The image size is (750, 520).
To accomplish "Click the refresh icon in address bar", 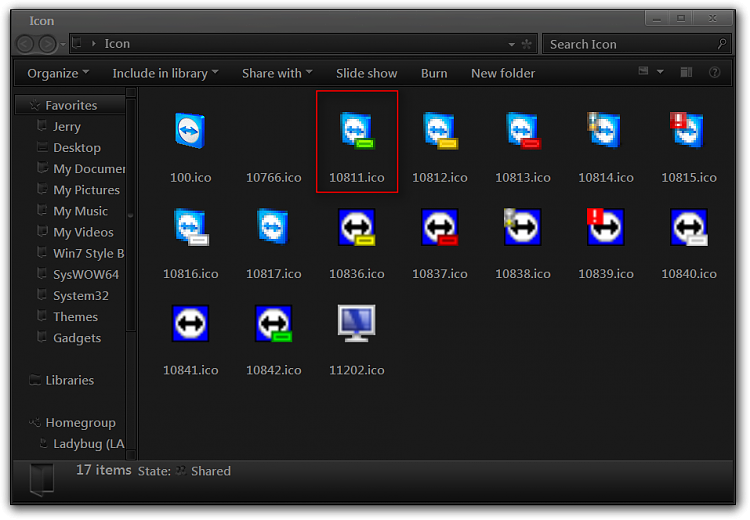I will (x=527, y=44).
